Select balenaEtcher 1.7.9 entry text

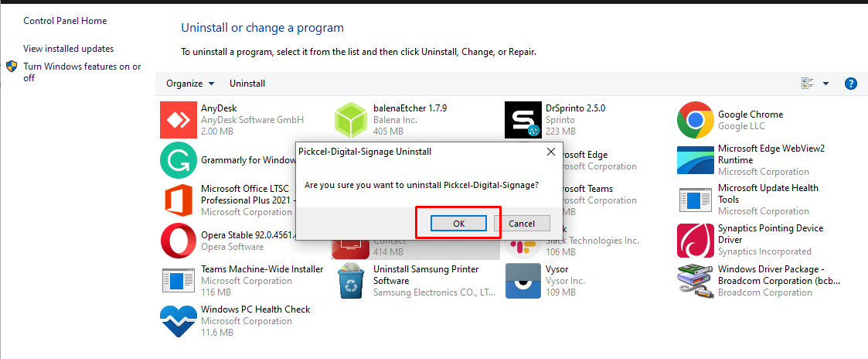(x=410, y=108)
